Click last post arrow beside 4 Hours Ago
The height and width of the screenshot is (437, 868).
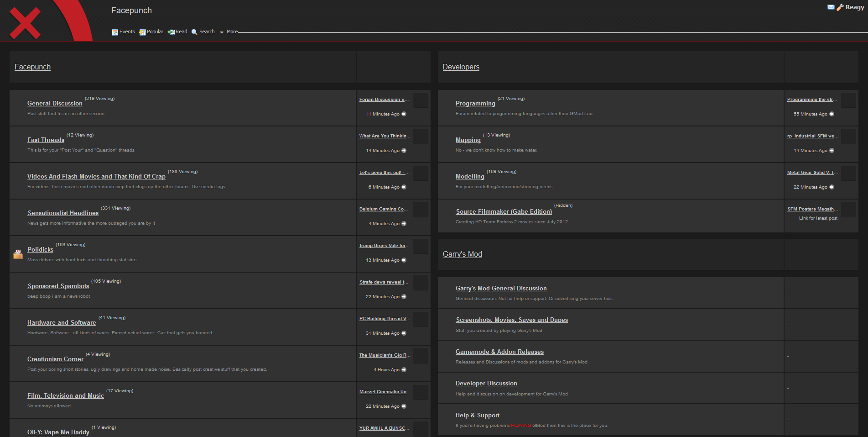pos(404,369)
